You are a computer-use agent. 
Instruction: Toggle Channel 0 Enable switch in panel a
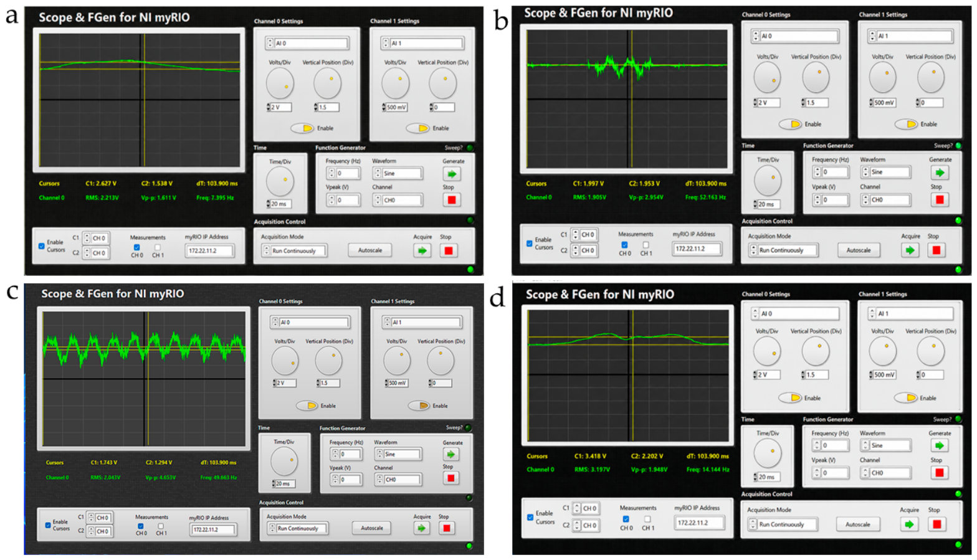pyautogui.click(x=303, y=128)
